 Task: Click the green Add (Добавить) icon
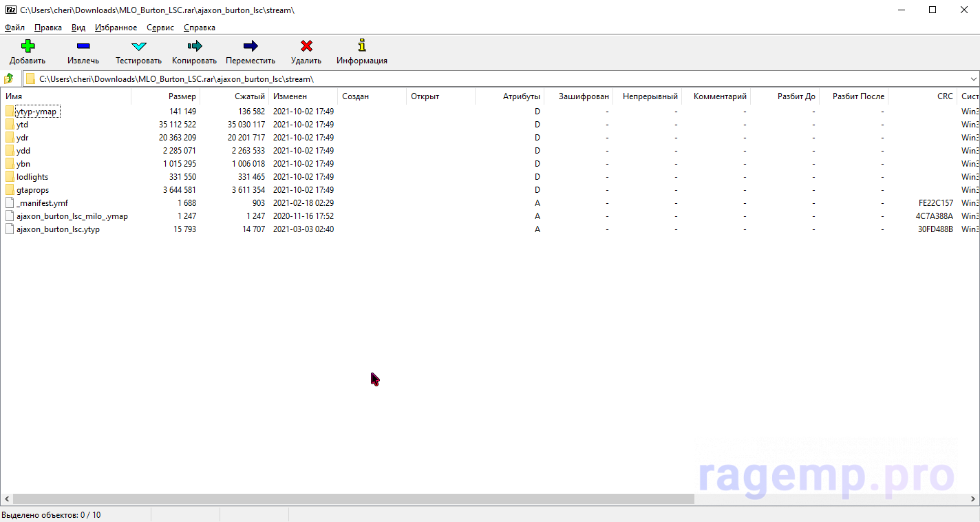[x=28, y=46]
